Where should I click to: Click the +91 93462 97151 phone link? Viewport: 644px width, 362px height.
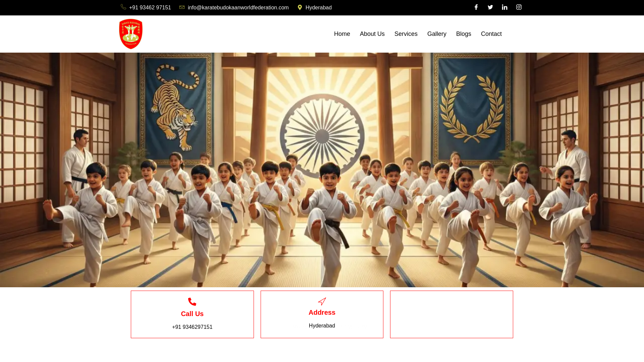coord(150,7)
